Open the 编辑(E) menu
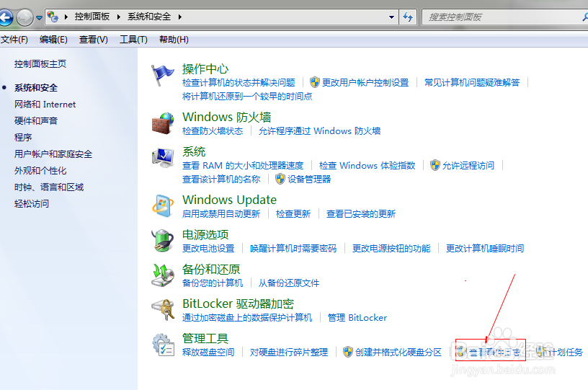Image resolution: width=588 pixels, height=390 pixels. tap(53, 40)
